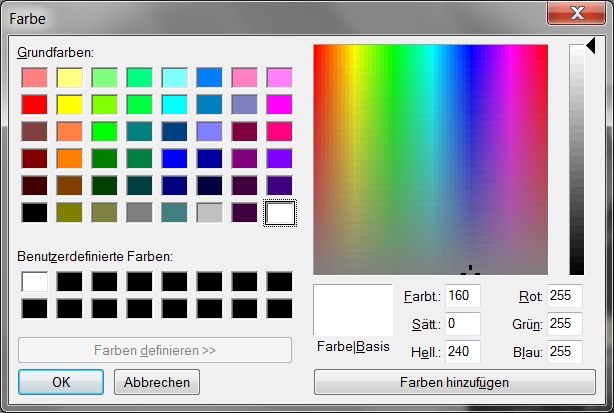Image resolution: width=614 pixels, height=413 pixels.
Task: Close the Farbe dialog window
Action: tap(576, 13)
